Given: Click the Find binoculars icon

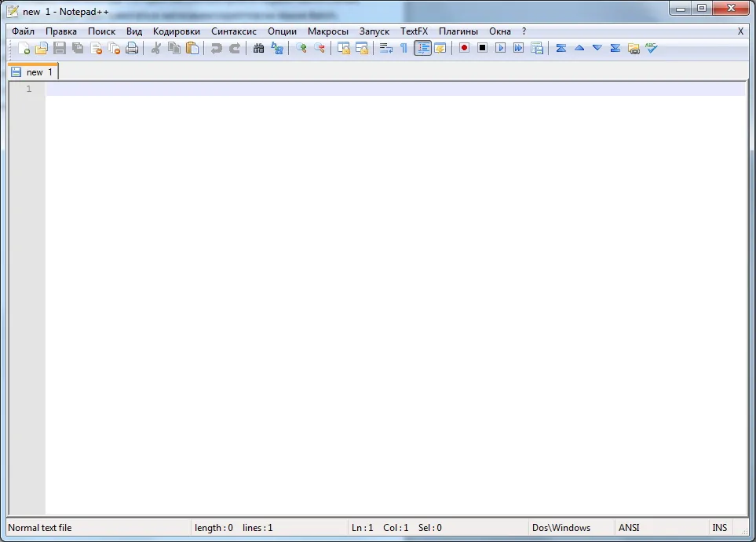Looking at the screenshot, I should coord(258,48).
